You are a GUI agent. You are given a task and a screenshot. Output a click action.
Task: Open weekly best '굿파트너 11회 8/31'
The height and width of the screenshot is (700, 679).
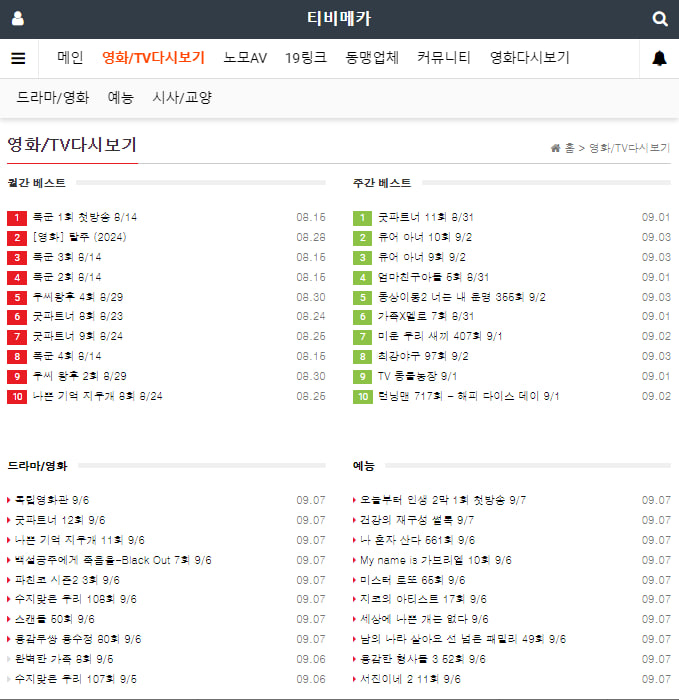426,217
